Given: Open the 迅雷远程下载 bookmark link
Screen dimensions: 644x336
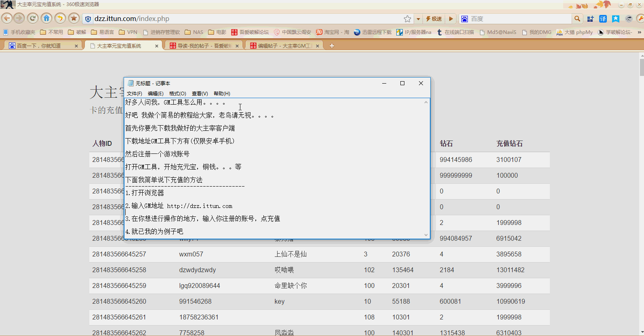Looking at the screenshot, I should pos(373,32).
